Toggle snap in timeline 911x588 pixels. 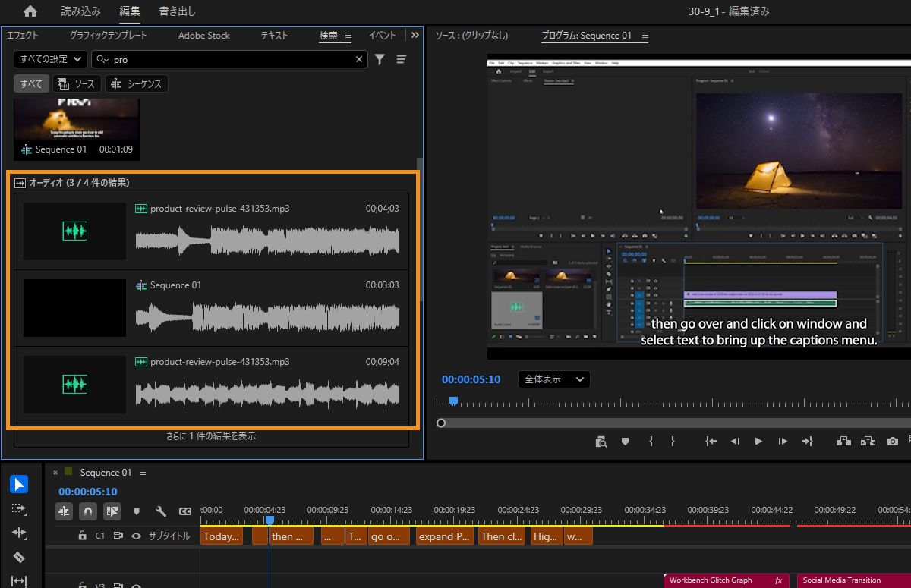[x=88, y=511]
